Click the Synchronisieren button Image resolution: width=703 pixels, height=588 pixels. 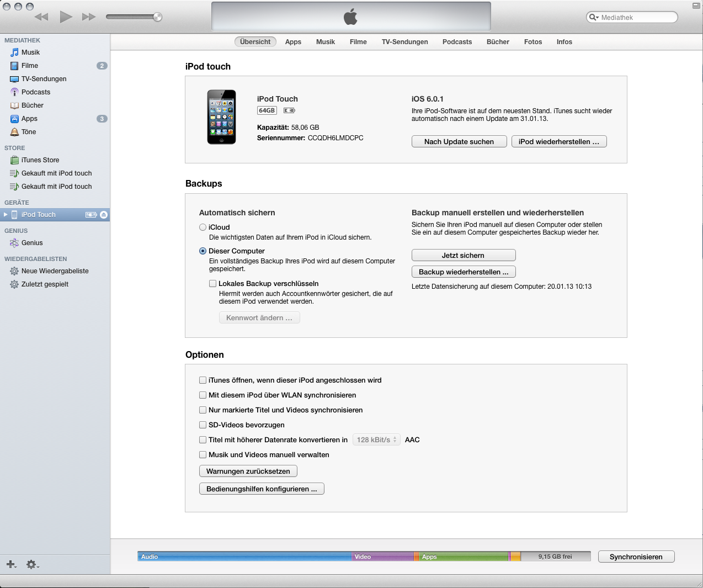636,557
